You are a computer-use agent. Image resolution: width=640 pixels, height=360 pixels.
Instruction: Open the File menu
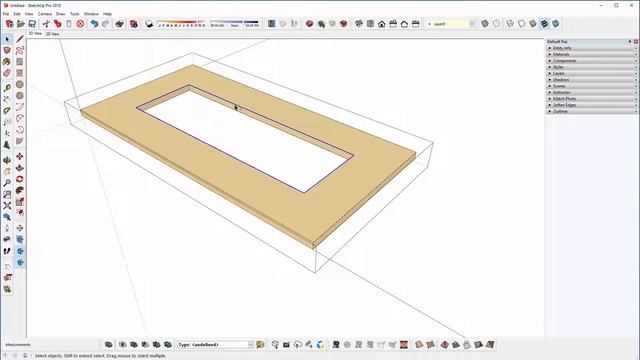[6, 14]
